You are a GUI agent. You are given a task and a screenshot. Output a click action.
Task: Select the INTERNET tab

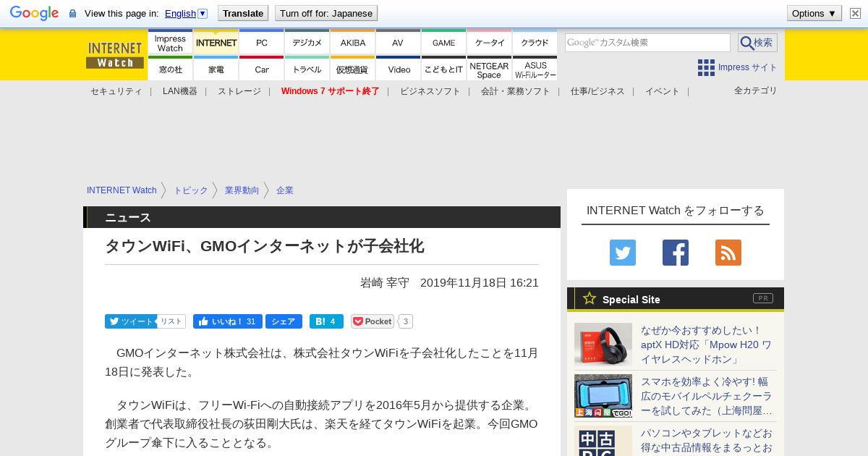(x=216, y=43)
